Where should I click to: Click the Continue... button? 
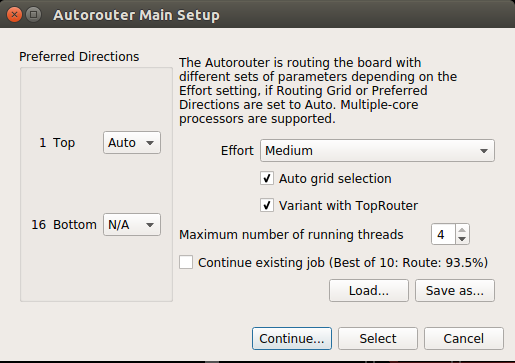292,339
